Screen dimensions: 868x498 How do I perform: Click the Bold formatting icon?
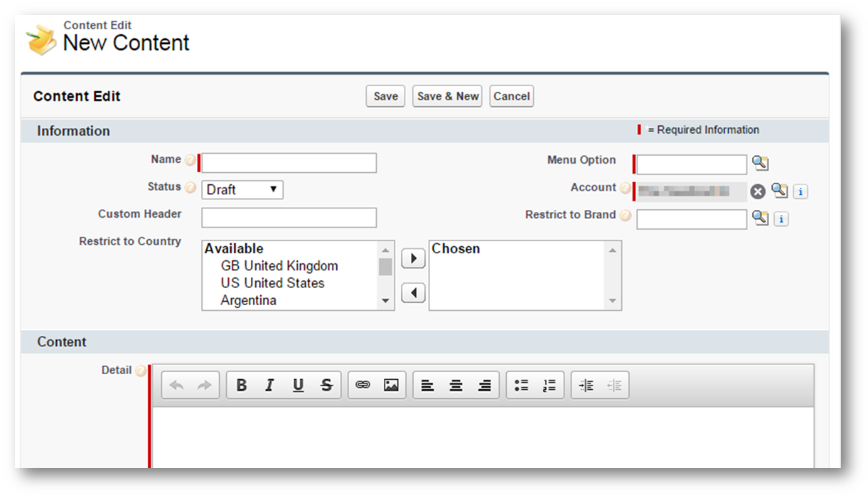[x=241, y=386]
